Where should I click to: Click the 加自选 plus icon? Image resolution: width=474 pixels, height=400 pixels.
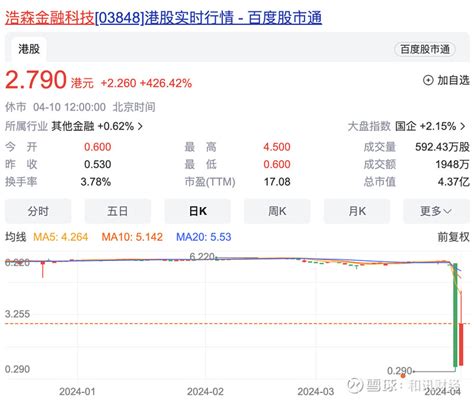click(x=428, y=80)
